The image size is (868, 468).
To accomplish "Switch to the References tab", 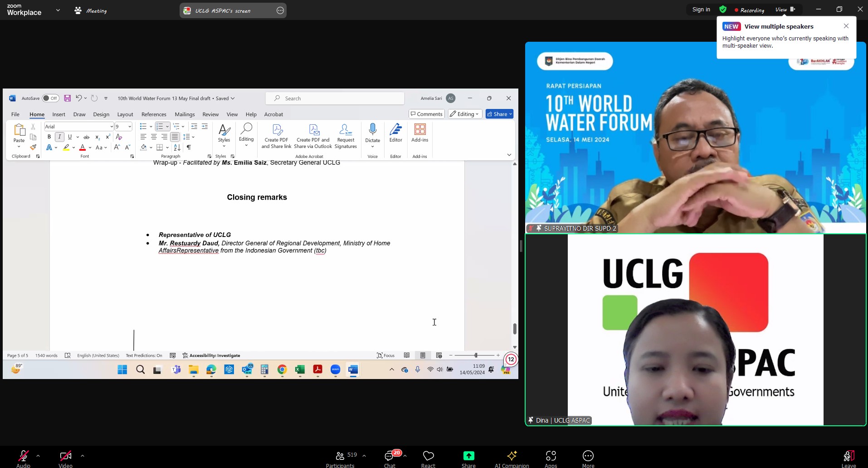I will point(154,114).
